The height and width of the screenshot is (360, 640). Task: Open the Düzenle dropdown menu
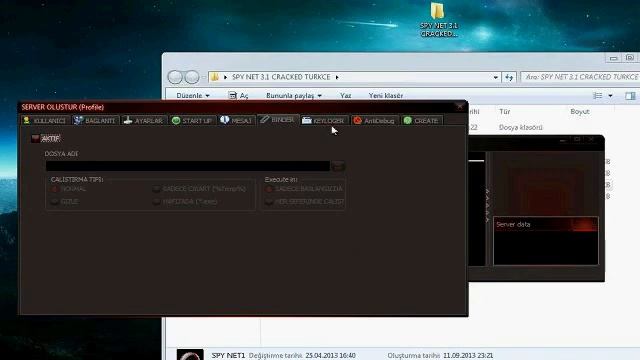(x=193, y=96)
